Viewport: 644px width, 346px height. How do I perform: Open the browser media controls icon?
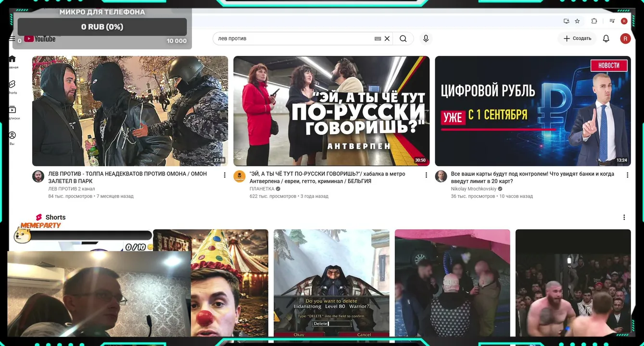point(612,21)
